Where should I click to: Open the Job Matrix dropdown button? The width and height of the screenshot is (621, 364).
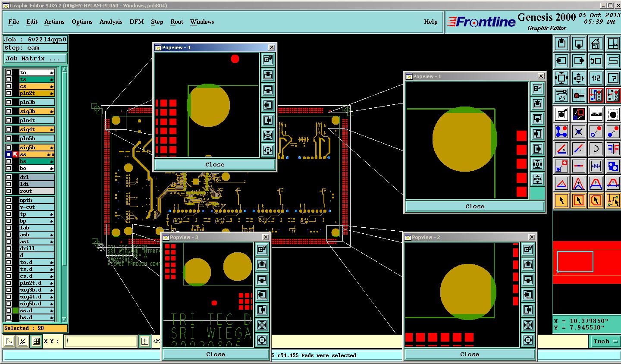tap(35, 59)
